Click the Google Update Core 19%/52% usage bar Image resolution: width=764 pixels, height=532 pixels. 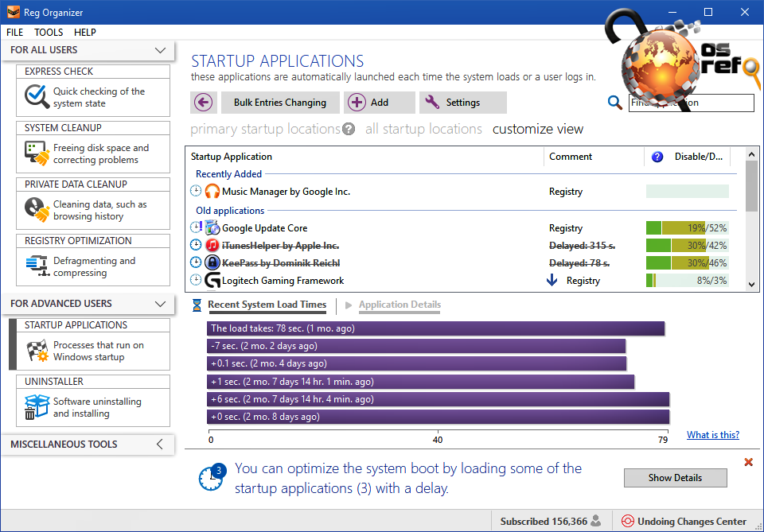[687, 227]
